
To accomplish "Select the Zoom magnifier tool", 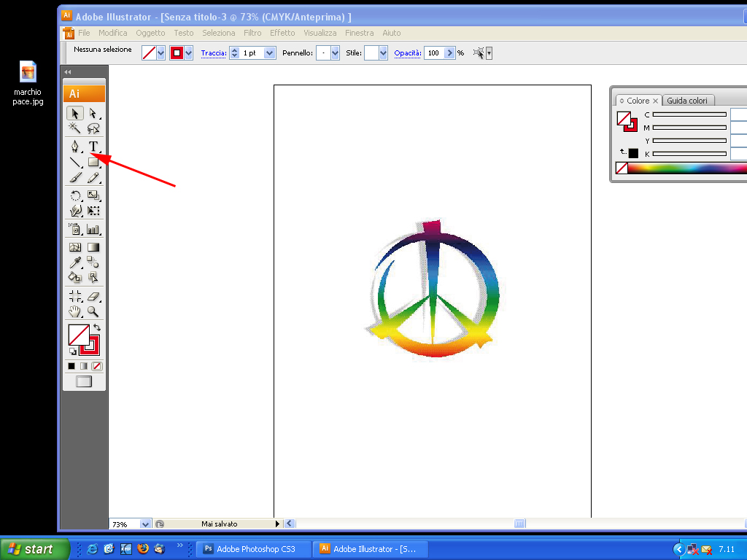I will click(93, 311).
